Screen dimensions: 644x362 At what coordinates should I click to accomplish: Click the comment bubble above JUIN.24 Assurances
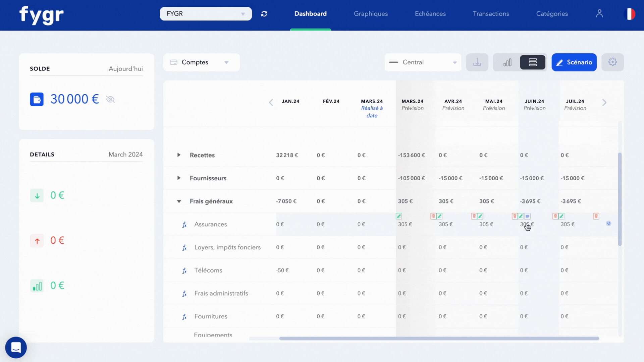527,216
